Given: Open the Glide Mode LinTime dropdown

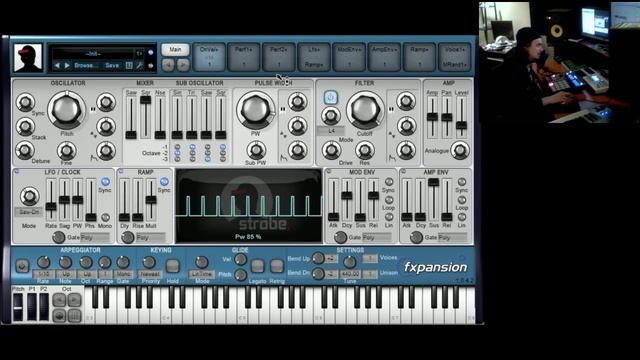Looking at the screenshot, I should 201,274.
